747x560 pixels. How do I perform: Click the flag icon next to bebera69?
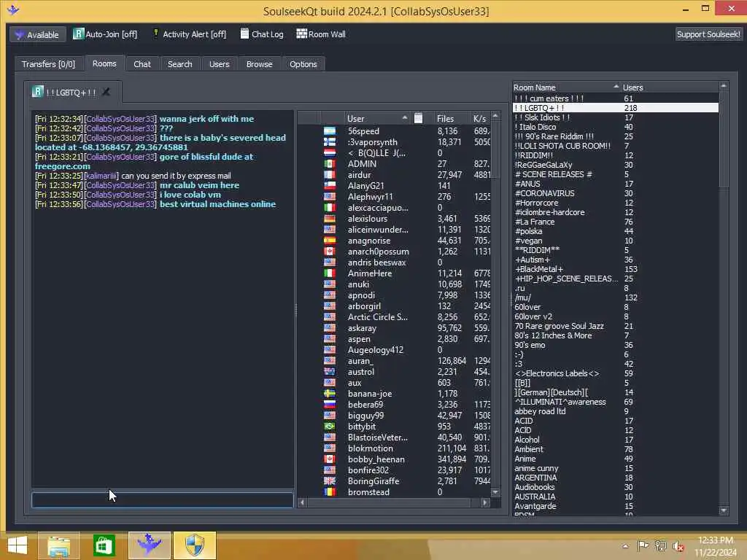click(330, 404)
